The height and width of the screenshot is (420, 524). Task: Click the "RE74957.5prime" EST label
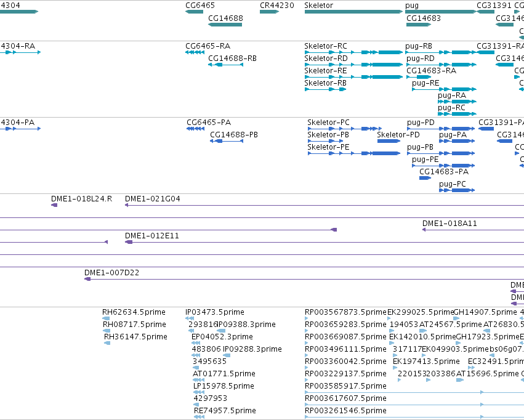pos(225,411)
